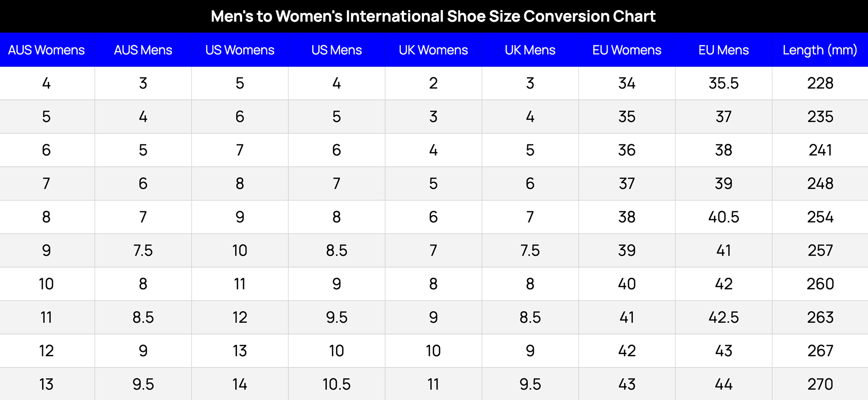Select the EU Womens column header

click(x=627, y=50)
